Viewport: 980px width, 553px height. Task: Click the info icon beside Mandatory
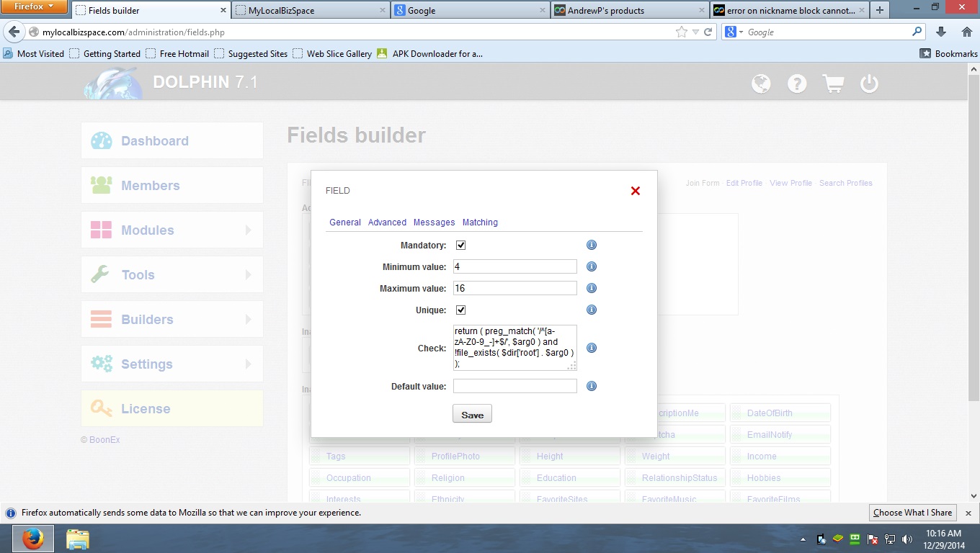click(x=592, y=245)
